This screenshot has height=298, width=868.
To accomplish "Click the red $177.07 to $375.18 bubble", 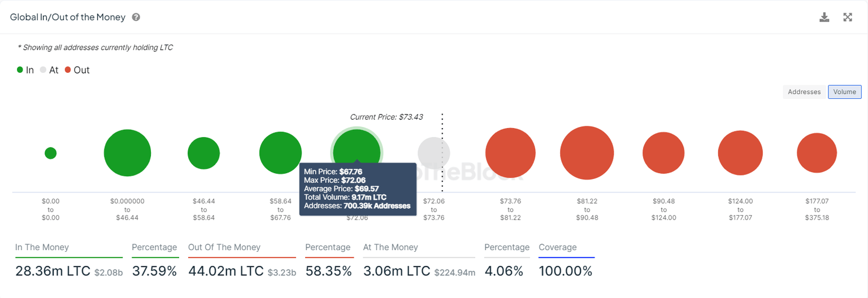I will (x=817, y=153).
